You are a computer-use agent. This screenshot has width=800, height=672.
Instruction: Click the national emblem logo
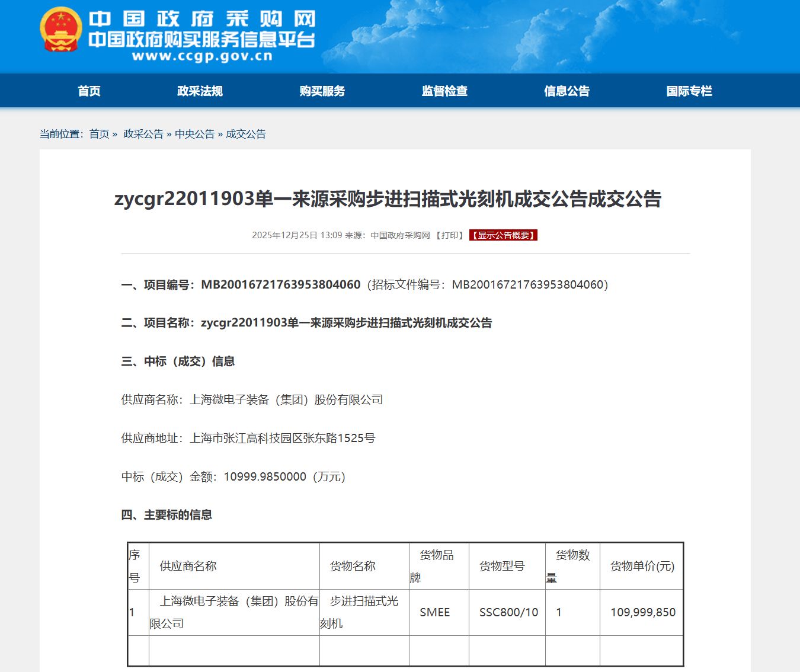tap(60, 30)
